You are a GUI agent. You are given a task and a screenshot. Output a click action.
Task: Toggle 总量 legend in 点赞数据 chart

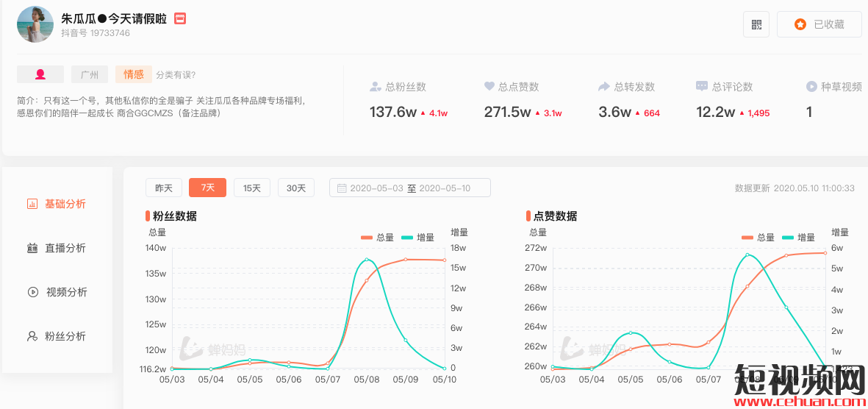coord(758,237)
